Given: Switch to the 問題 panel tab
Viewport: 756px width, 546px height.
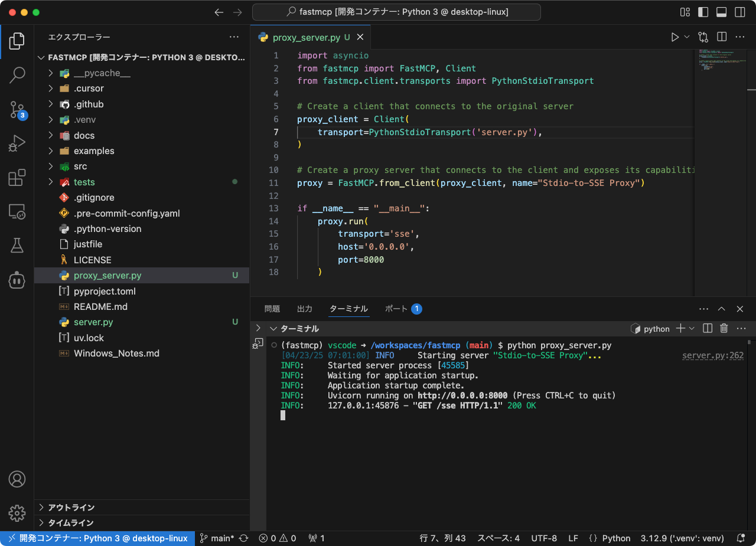Looking at the screenshot, I should [272, 308].
